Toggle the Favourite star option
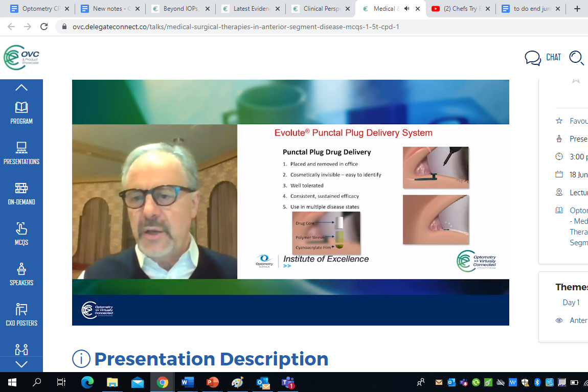This screenshot has height=392, width=588. click(x=559, y=121)
